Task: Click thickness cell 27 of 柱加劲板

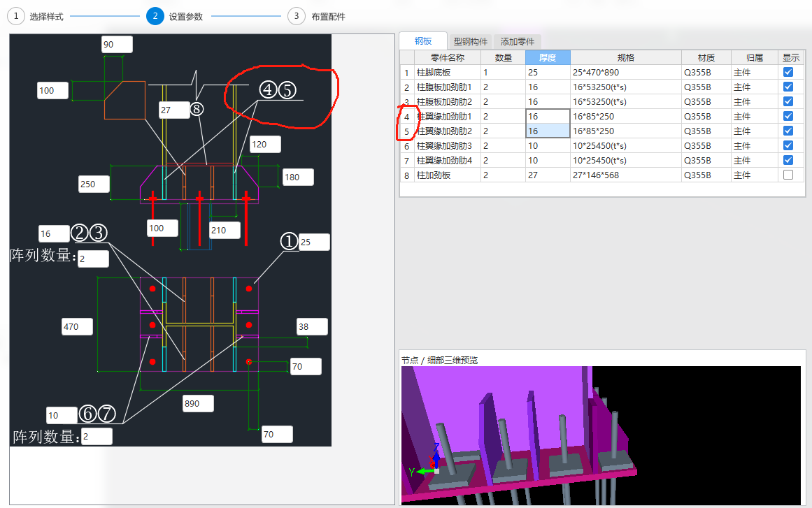Action: (548, 175)
